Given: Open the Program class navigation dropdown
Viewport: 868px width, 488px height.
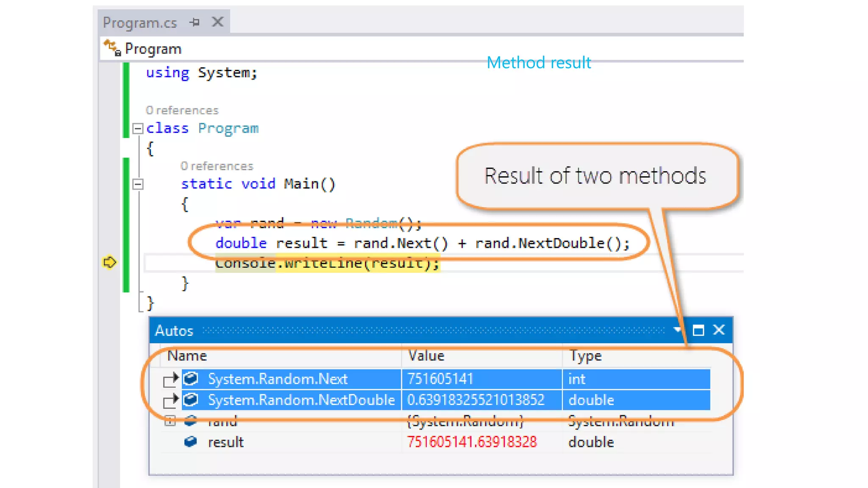Looking at the screenshot, I should (x=422, y=49).
